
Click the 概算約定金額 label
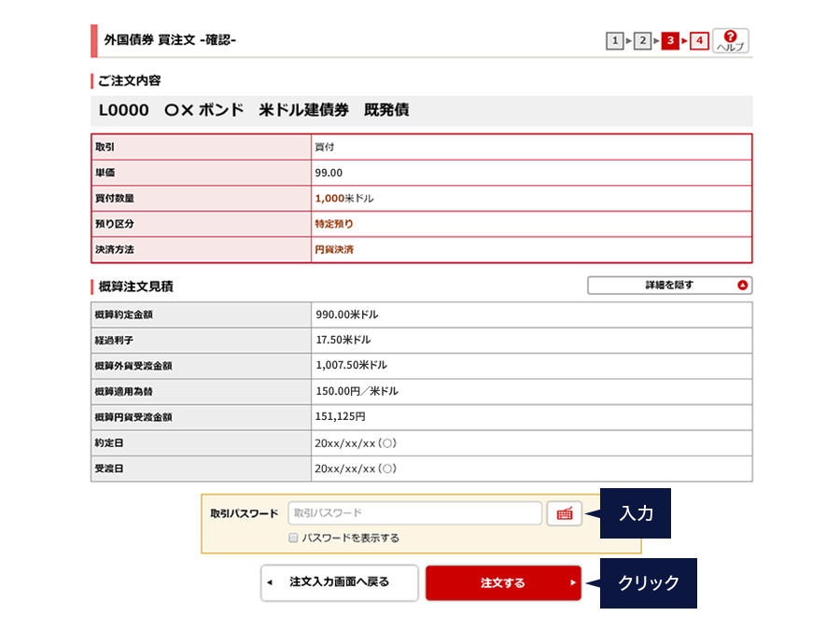tap(124, 315)
